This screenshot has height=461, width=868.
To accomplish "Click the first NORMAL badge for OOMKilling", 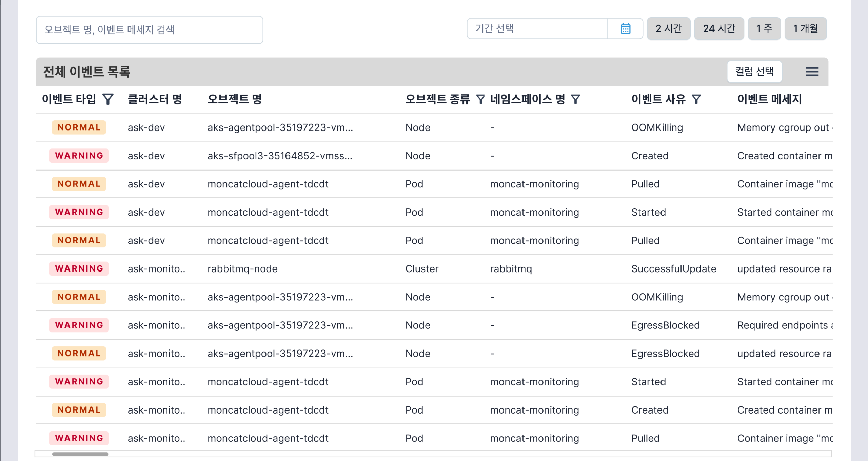I will pos(79,127).
